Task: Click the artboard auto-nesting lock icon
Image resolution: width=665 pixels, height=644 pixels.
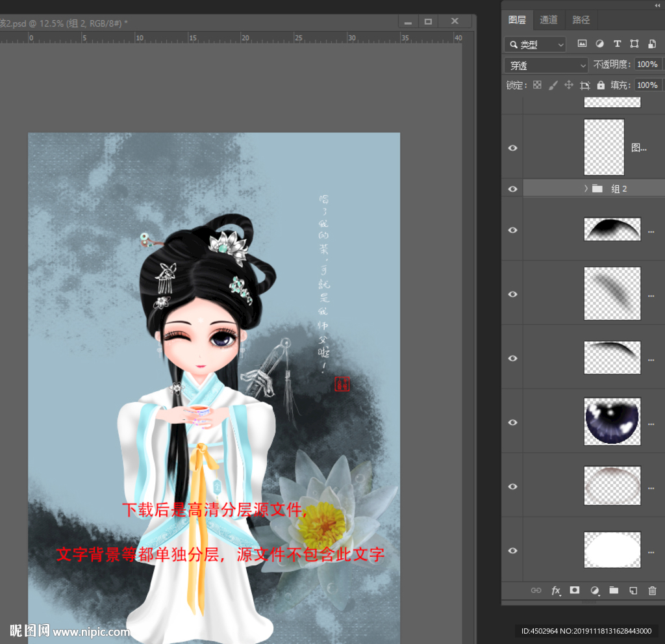Action: coord(585,85)
